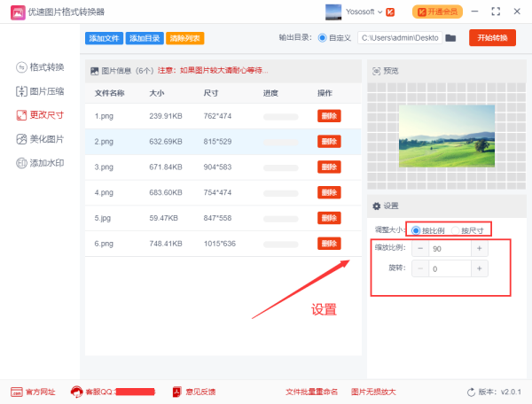Click the 添加水印 sidebar icon

pyautogui.click(x=22, y=163)
